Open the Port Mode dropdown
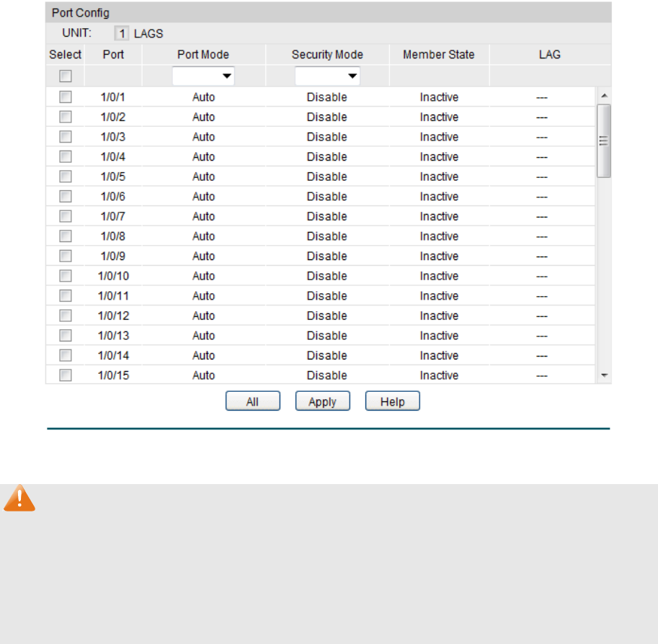658x644 pixels. click(203, 76)
